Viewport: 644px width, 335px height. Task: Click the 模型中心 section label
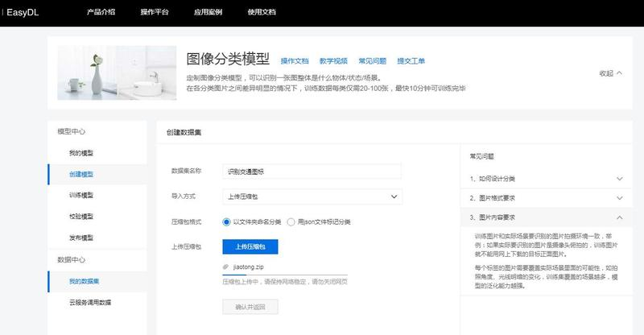coord(72,131)
